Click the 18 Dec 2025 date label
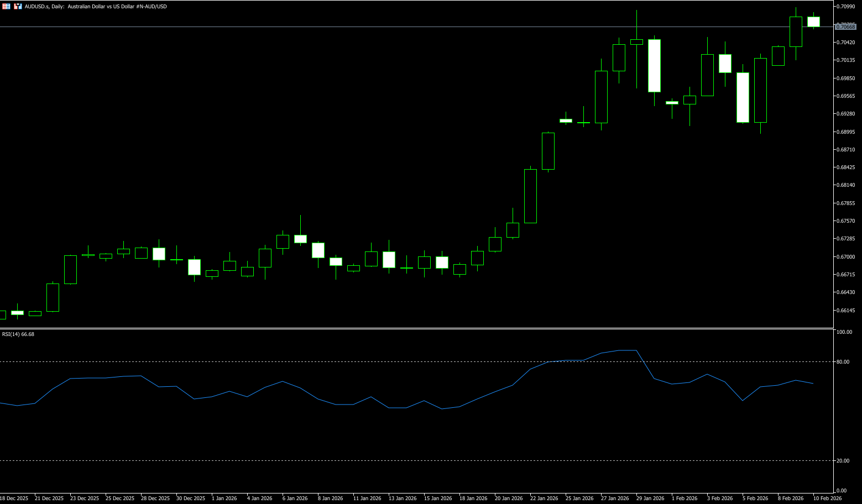The width and height of the screenshot is (862, 504). pos(14,498)
